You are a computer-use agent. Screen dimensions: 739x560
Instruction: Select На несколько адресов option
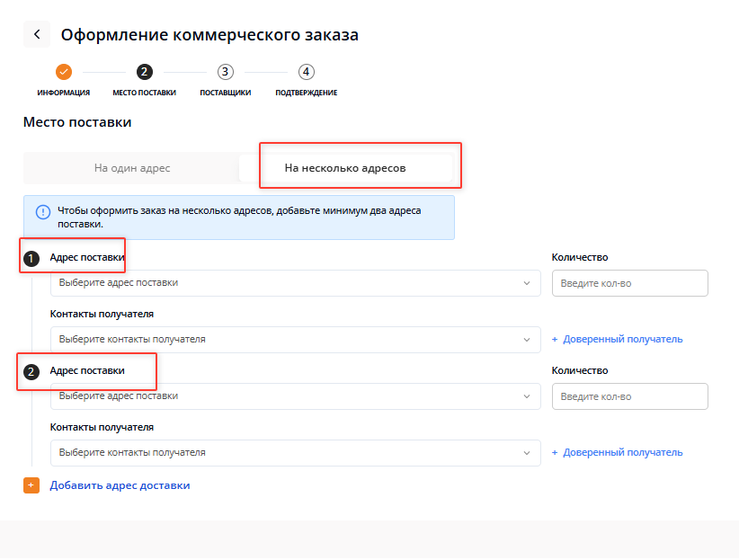pos(345,168)
